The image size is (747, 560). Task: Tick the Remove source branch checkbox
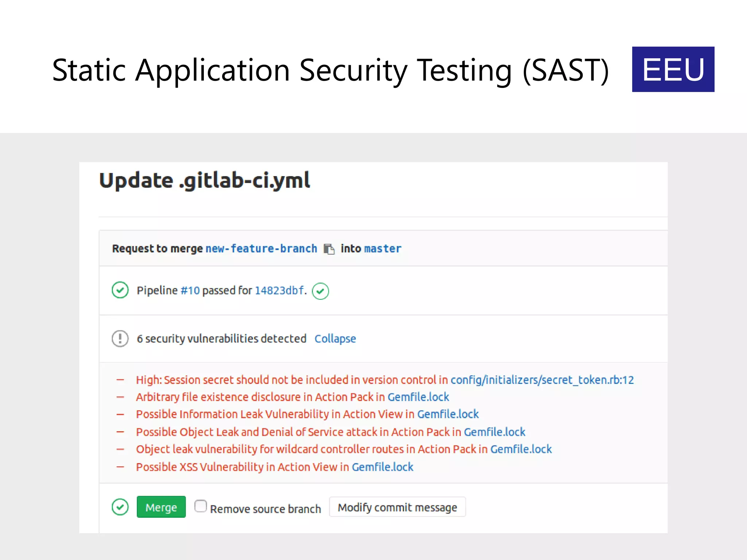[201, 506]
